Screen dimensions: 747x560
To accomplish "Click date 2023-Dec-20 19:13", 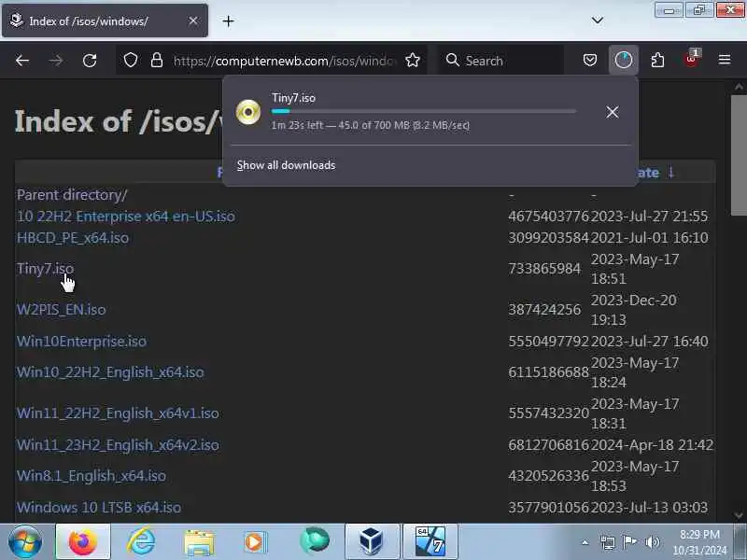I will [x=634, y=310].
